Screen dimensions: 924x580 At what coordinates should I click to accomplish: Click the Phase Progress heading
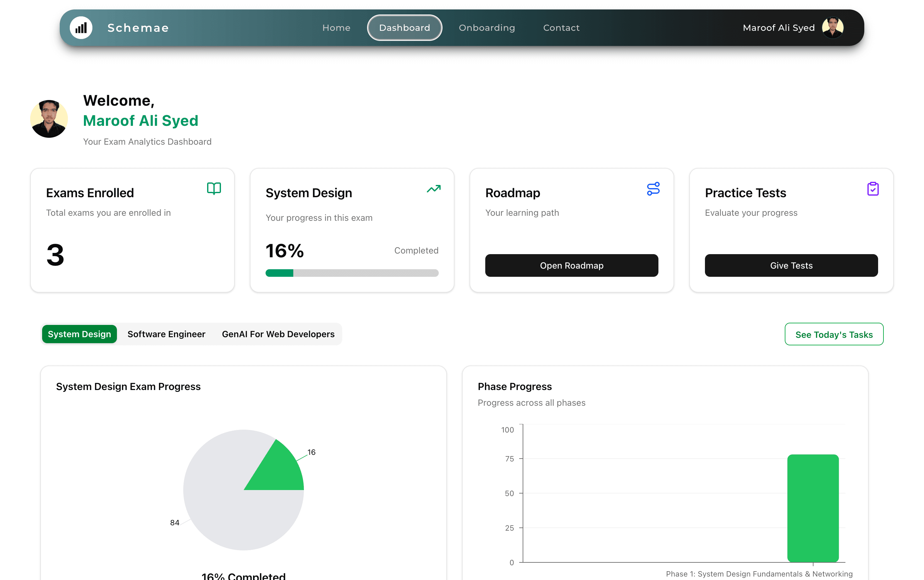514,387
